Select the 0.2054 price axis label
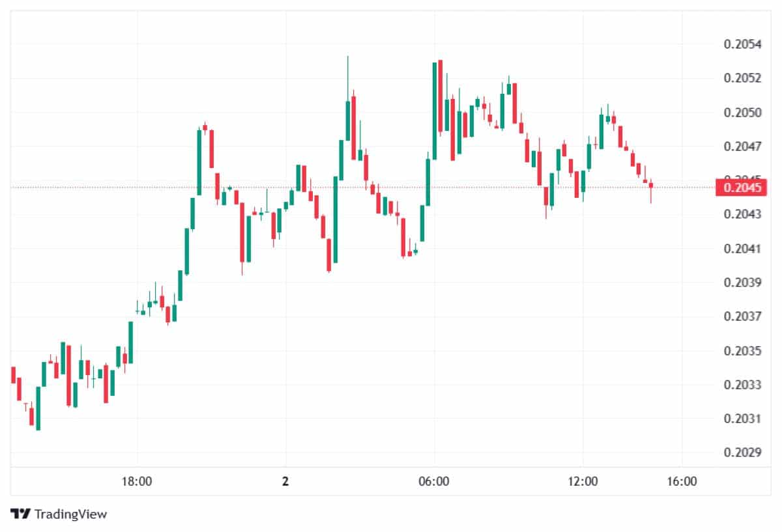The image size is (782, 532). [742, 44]
